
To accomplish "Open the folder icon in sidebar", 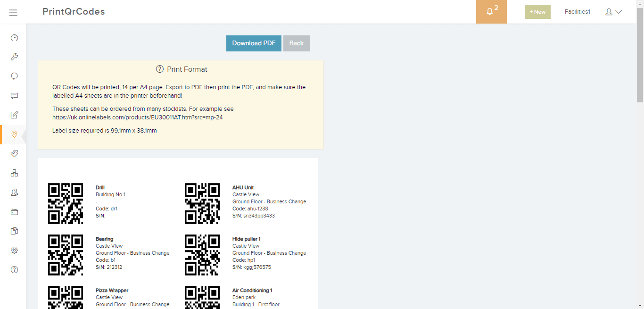I will tap(14, 212).
